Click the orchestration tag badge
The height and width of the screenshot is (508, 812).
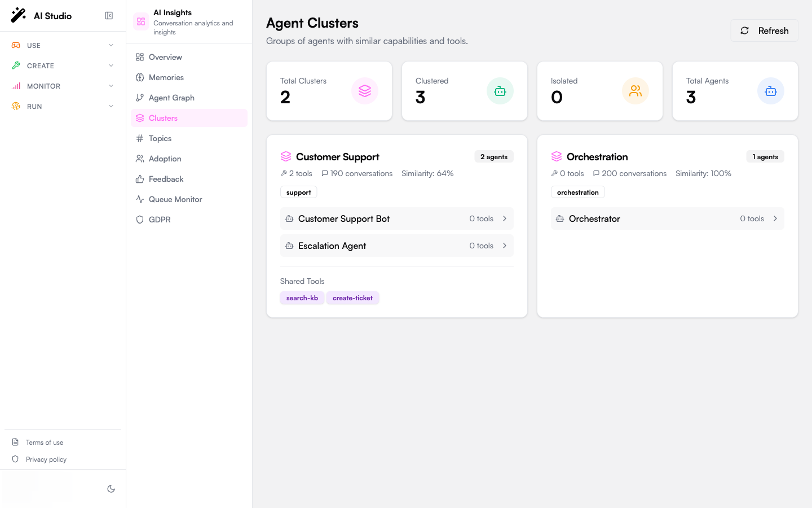(x=577, y=192)
